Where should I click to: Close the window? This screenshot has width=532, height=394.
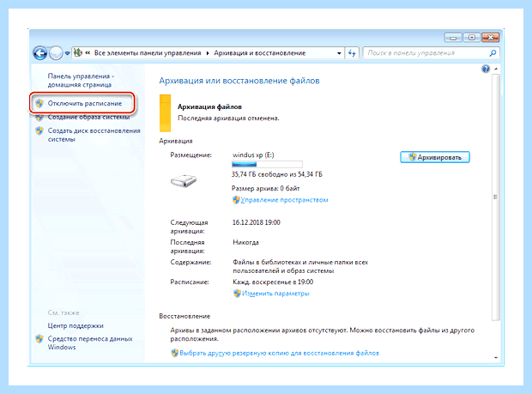click(x=491, y=37)
